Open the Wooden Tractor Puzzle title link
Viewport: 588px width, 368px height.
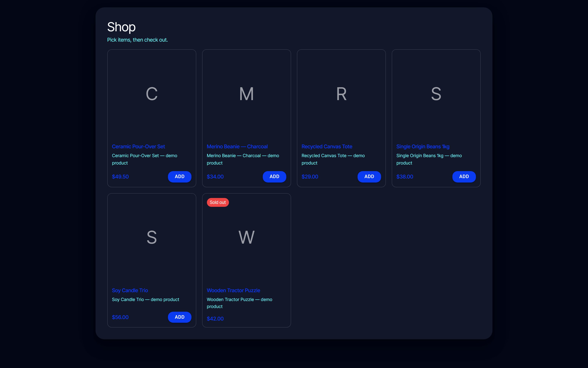[233, 290]
